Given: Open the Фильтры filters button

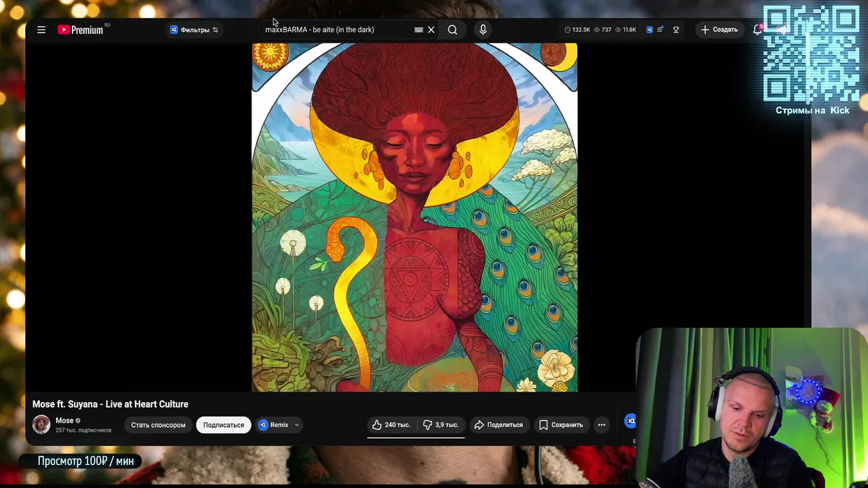Looking at the screenshot, I should pos(194,30).
